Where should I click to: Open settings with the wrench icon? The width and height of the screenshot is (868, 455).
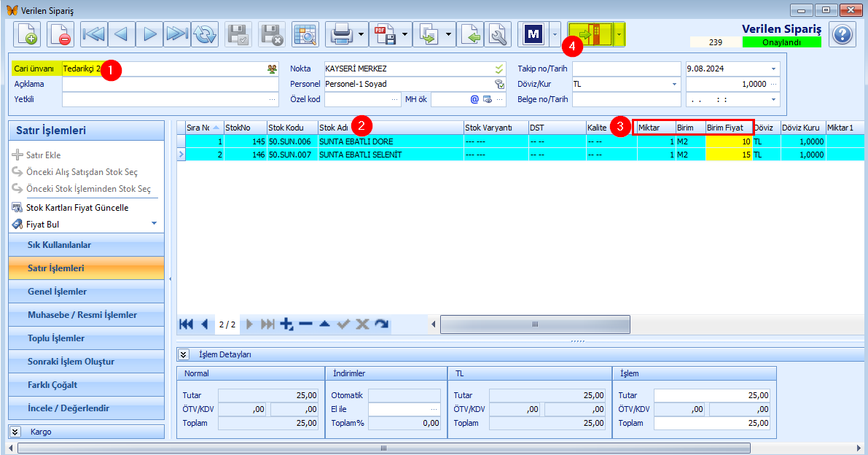point(498,34)
